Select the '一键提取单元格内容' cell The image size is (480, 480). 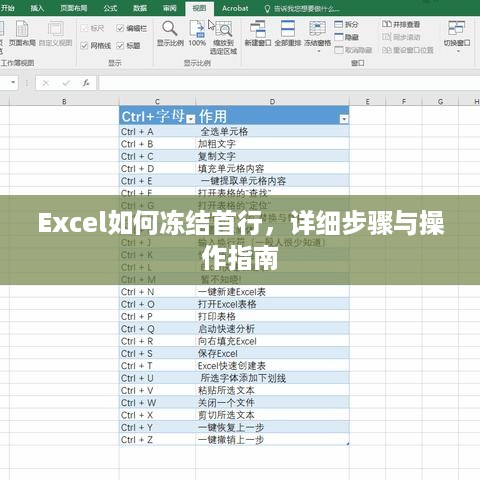point(272,181)
